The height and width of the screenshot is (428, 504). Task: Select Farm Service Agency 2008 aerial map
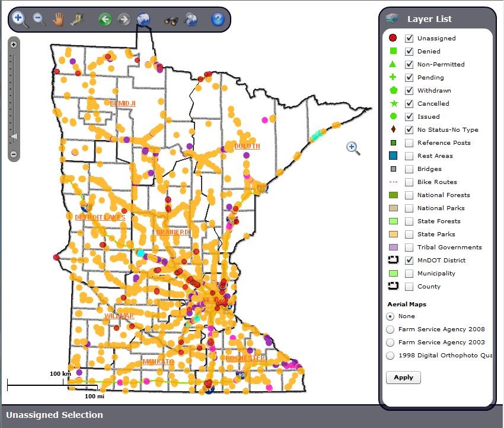390,329
